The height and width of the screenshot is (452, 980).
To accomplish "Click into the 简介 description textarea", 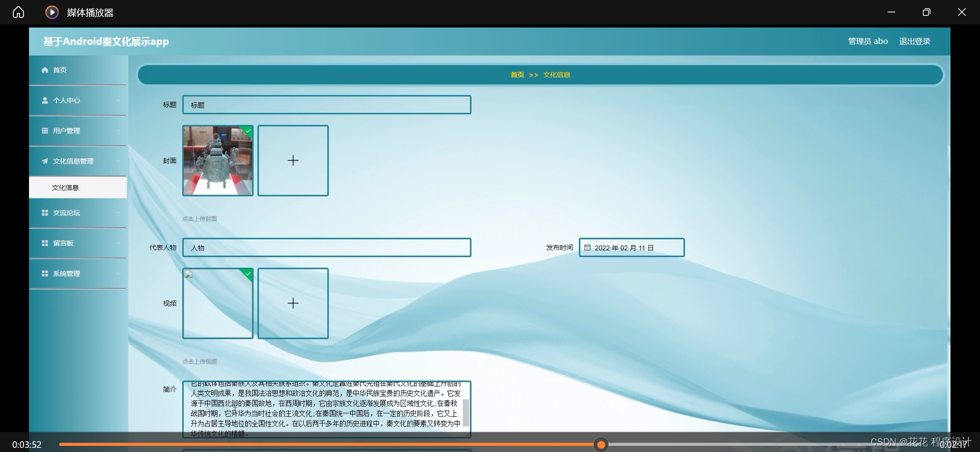I will [327, 410].
